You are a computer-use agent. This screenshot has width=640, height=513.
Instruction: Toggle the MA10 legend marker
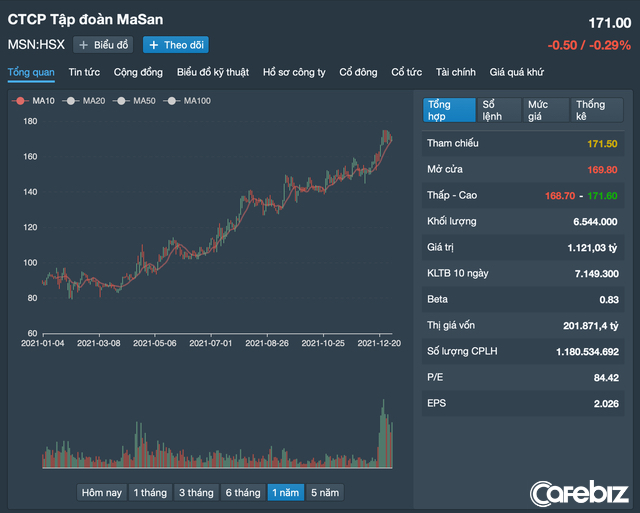[20, 101]
